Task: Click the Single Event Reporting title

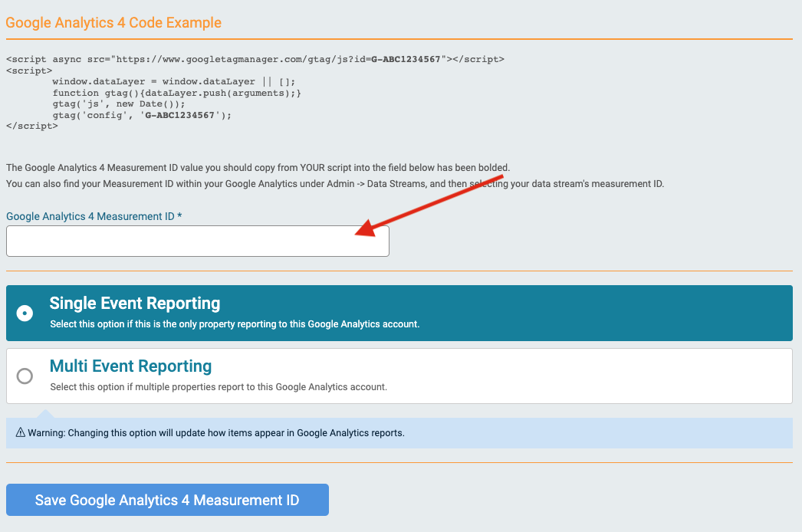Action: tap(134, 304)
